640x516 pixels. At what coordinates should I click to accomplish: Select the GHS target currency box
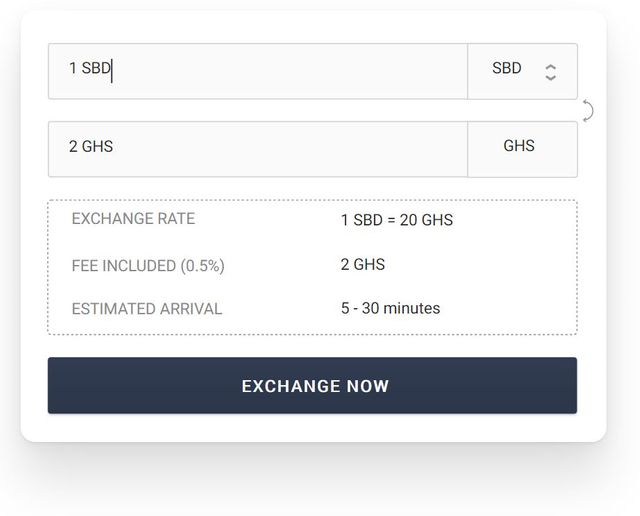[522, 149]
